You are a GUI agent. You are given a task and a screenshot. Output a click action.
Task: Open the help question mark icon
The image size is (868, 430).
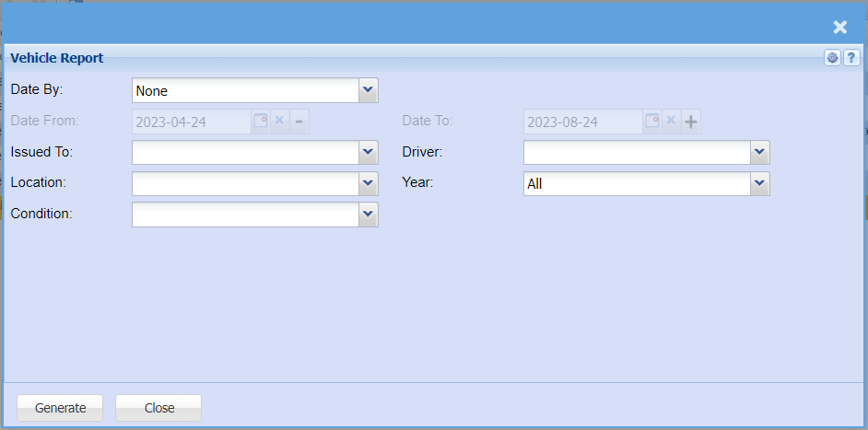click(850, 58)
